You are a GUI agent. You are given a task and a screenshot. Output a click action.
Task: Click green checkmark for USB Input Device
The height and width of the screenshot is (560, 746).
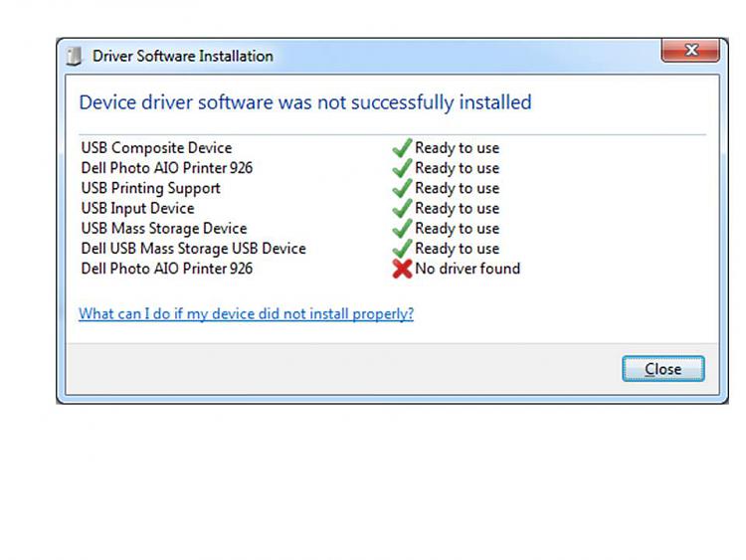(402, 208)
